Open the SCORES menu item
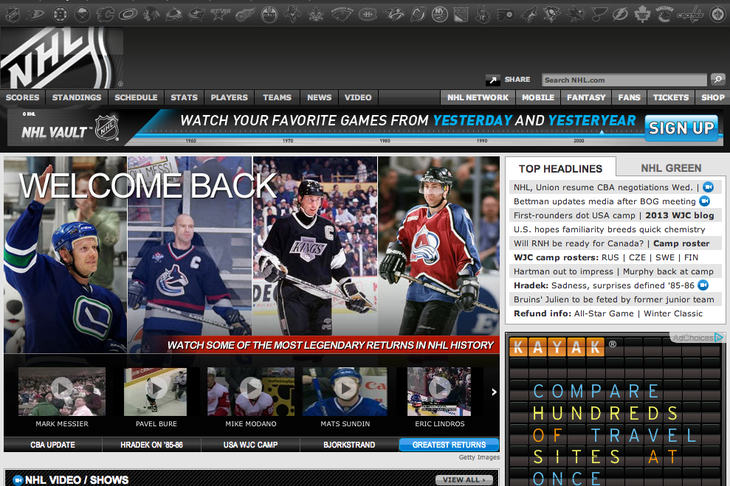 coord(22,98)
